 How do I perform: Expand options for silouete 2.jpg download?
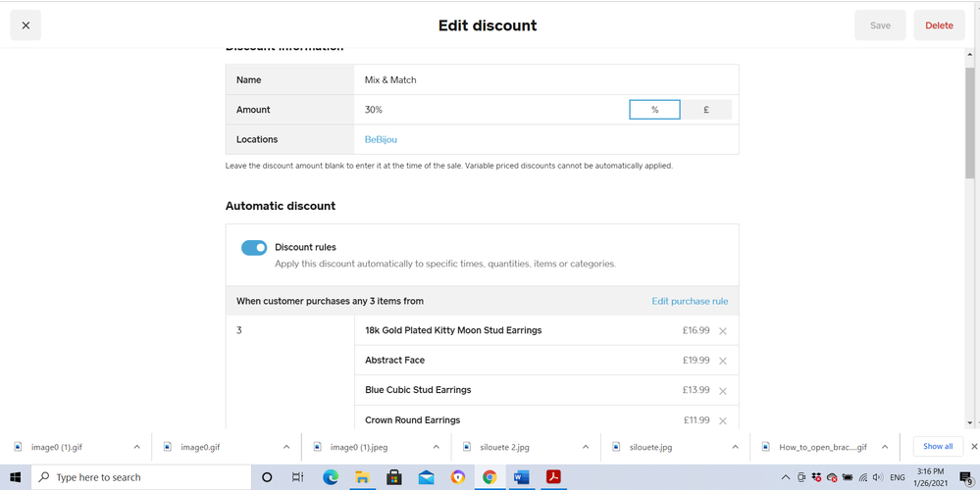pyautogui.click(x=586, y=447)
